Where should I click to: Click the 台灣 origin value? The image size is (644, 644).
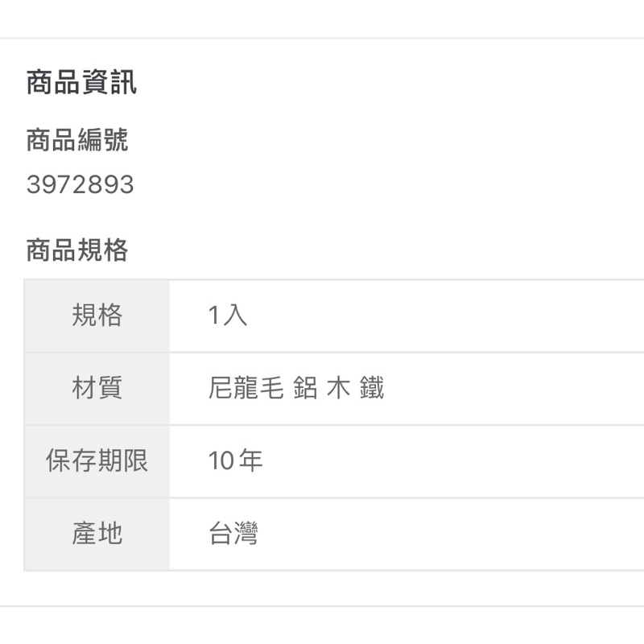click(233, 534)
